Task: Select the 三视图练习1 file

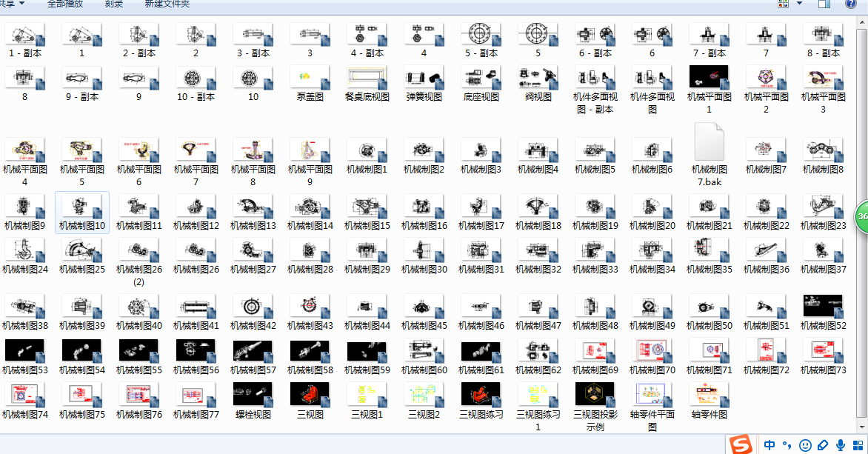Action: (538, 407)
